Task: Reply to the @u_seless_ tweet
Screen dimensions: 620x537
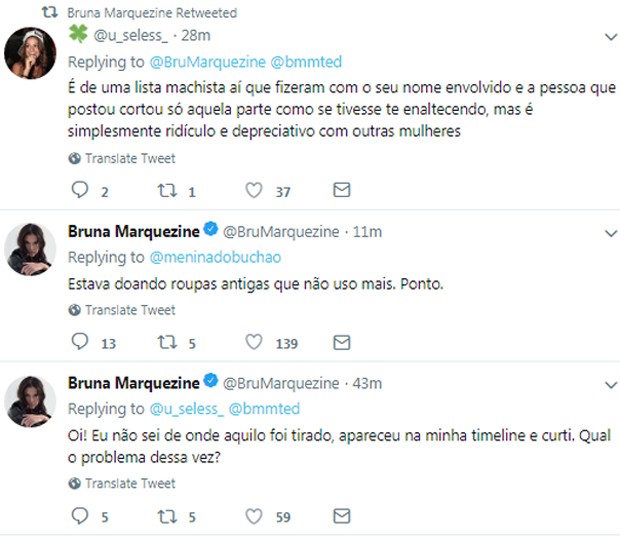Action: tap(82, 191)
